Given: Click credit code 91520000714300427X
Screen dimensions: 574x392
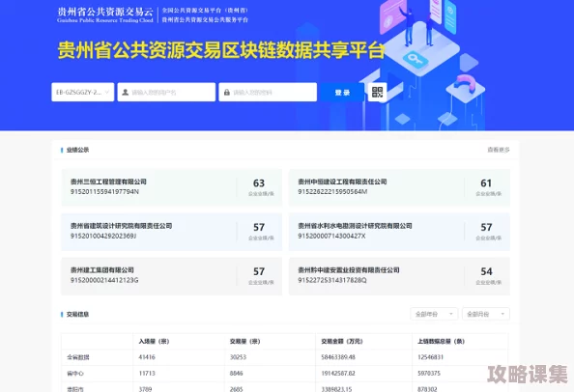Looking at the screenshot, I should pyautogui.click(x=331, y=236).
